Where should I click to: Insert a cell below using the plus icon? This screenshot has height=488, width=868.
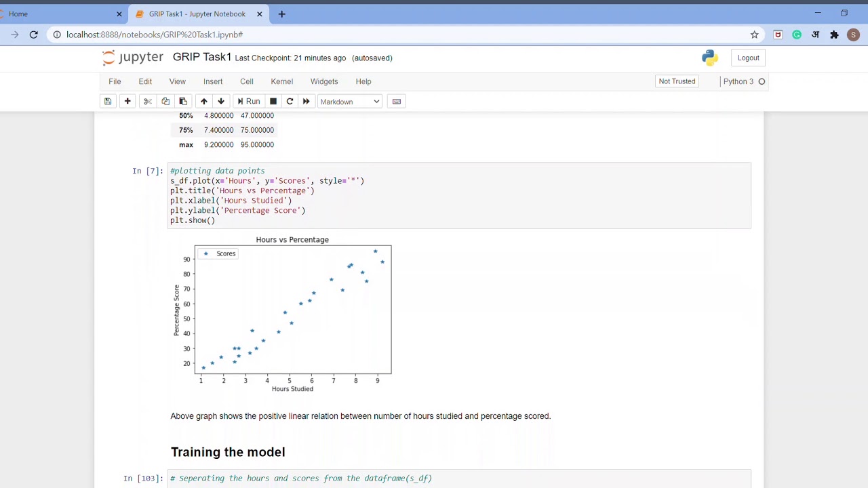127,102
